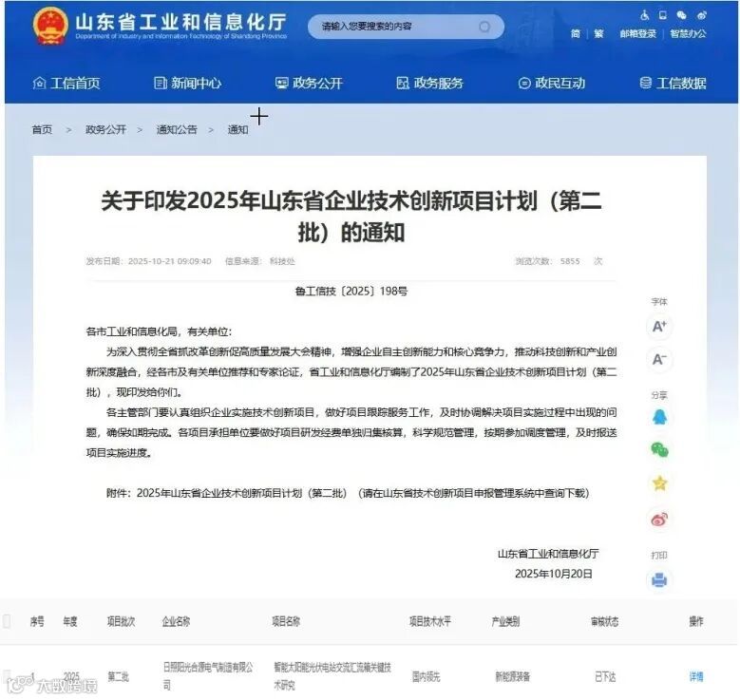Screen dimensions: 740x700
Task: Click the signature 山东省工业和信息化厅 at the end
Action: point(548,554)
